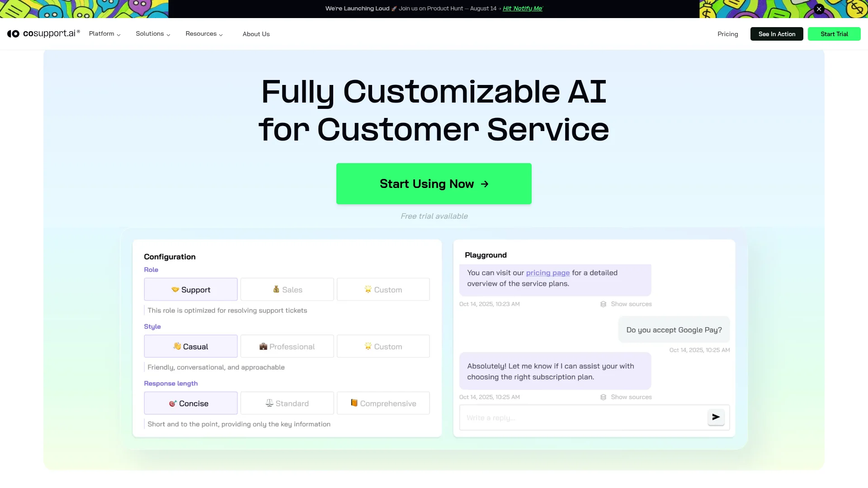Select the Custom role option
This screenshot has width=868, height=488.
click(x=383, y=289)
